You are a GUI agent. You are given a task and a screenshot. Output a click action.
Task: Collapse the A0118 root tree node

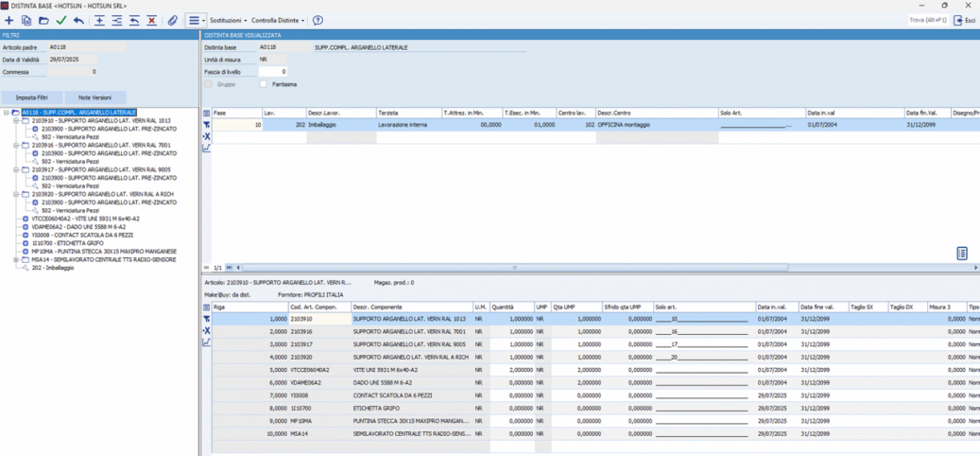[x=7, y=113]
